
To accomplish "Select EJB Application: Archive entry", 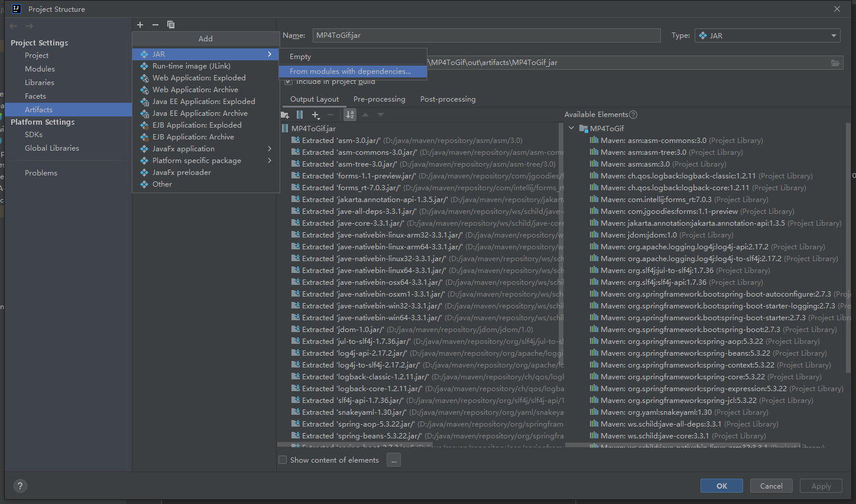I will point(206,137).
